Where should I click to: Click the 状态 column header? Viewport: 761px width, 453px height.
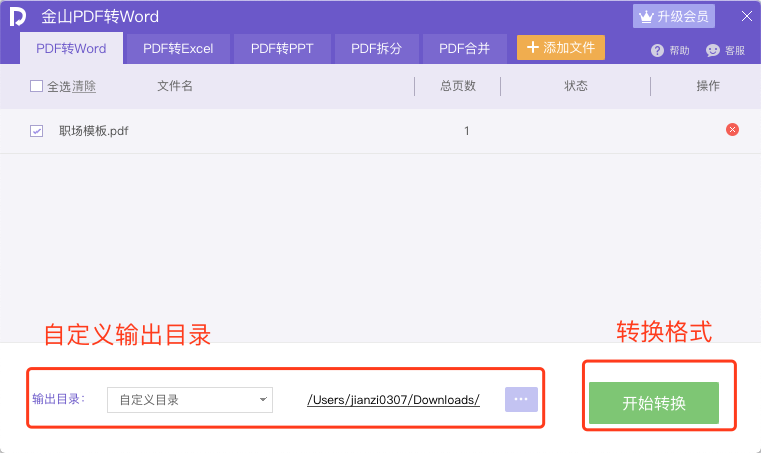coord(576,86)
